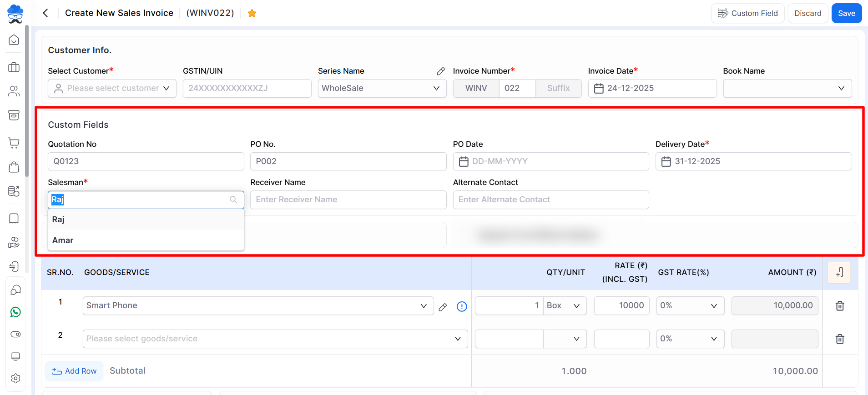Click the Receiver Name input field

[x=348, y=200]
